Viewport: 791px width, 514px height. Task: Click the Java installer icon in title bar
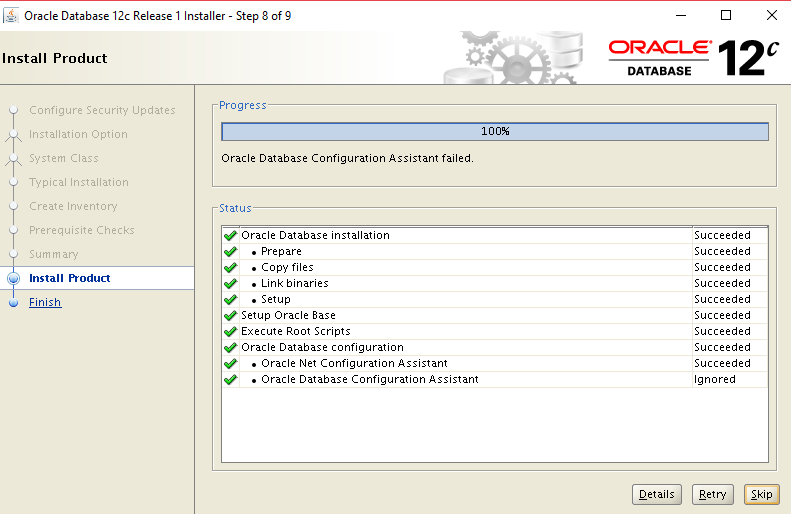click(x=11, y=16)
